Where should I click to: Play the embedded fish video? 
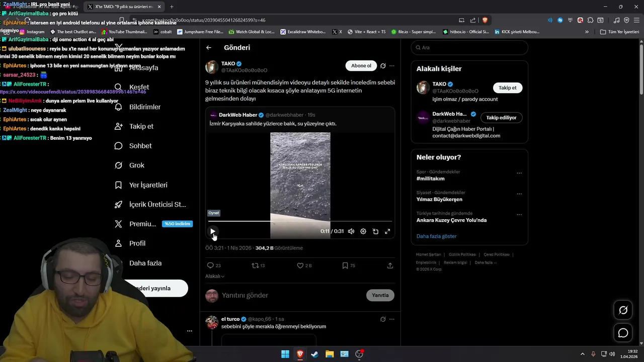[x=213, y=231]
